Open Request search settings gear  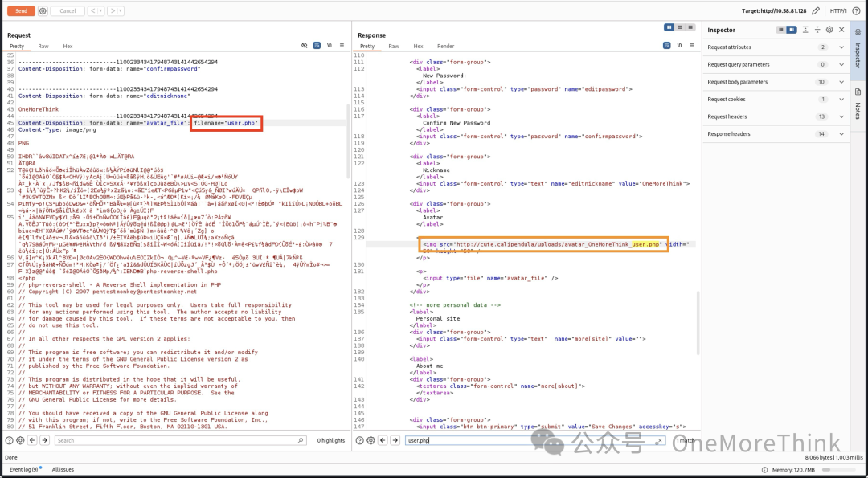point(20,440)
